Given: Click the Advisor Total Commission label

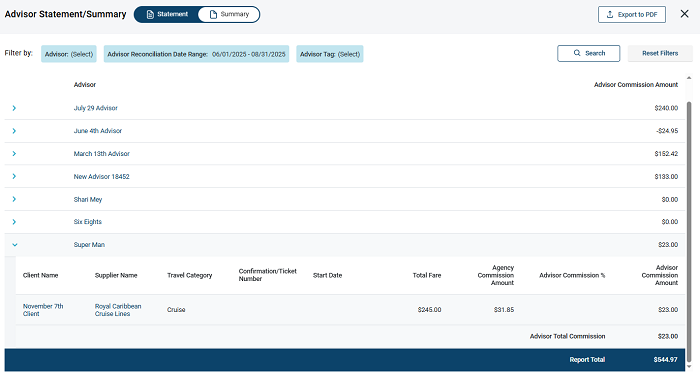Looking at the screenshot, I should click(x=567, y=336).
